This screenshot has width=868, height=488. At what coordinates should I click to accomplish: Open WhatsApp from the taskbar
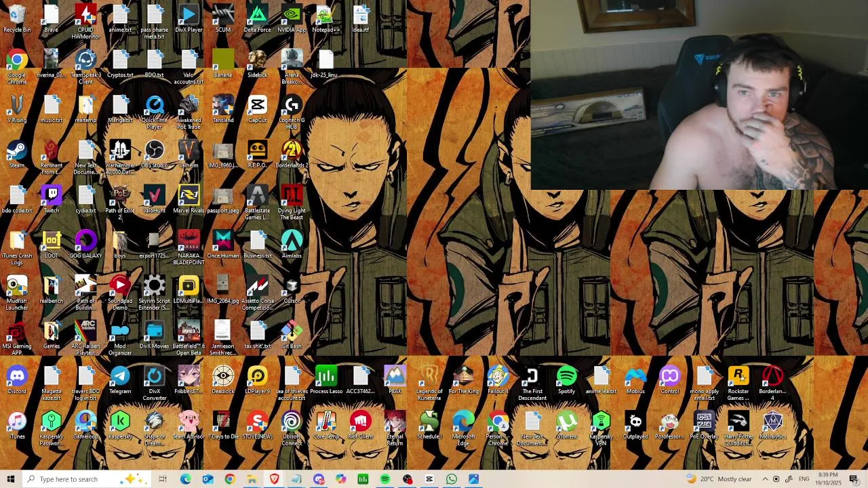tap(452, 479)
